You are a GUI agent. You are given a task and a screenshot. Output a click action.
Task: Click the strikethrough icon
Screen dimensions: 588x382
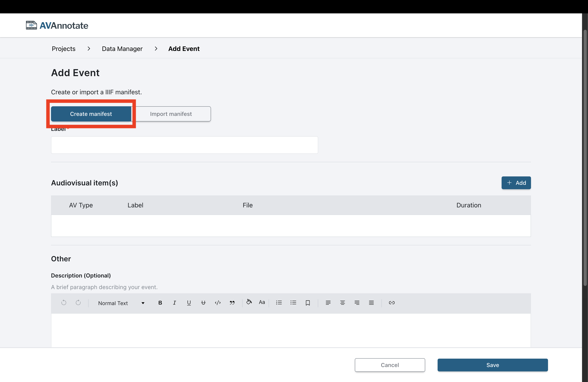203,303
